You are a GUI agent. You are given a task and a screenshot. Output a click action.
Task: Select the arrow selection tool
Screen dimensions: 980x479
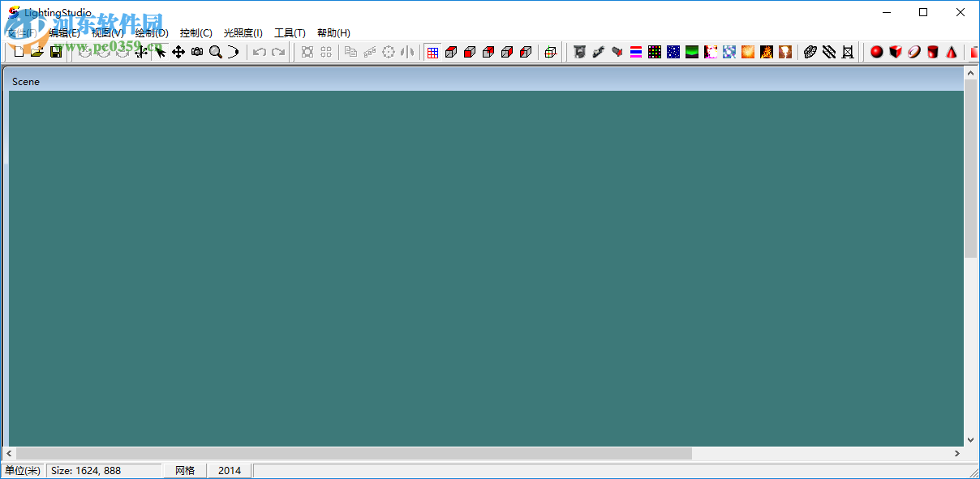[161, 51]
